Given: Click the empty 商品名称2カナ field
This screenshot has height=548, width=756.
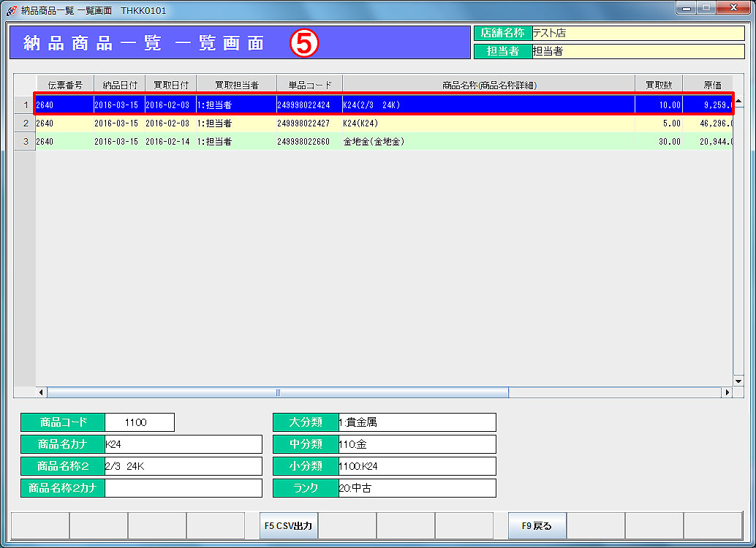Looking at the screenshot, I should pyautogui.click(x=183, y=488).
